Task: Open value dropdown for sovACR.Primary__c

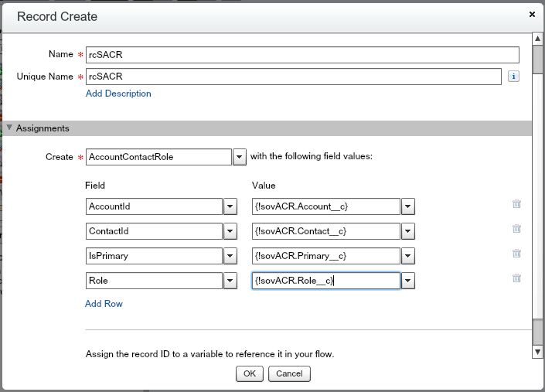Action: (x=408, y=256)
